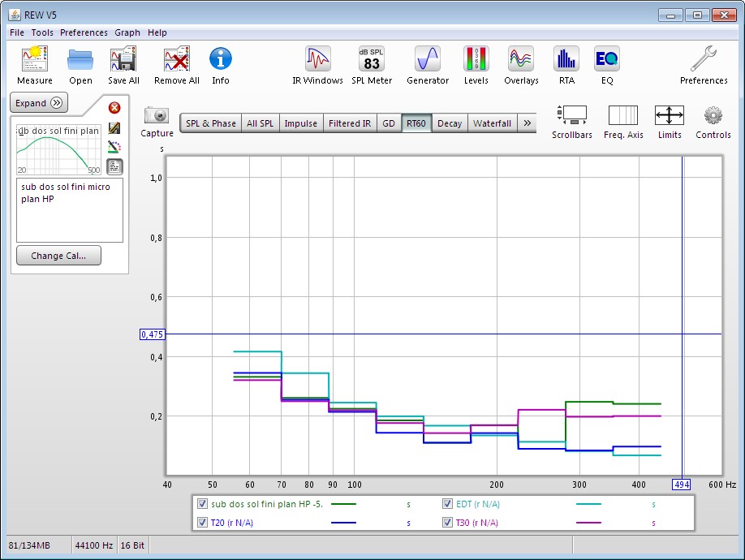Switch to the Impulse tab

click(x=301, y=123)
